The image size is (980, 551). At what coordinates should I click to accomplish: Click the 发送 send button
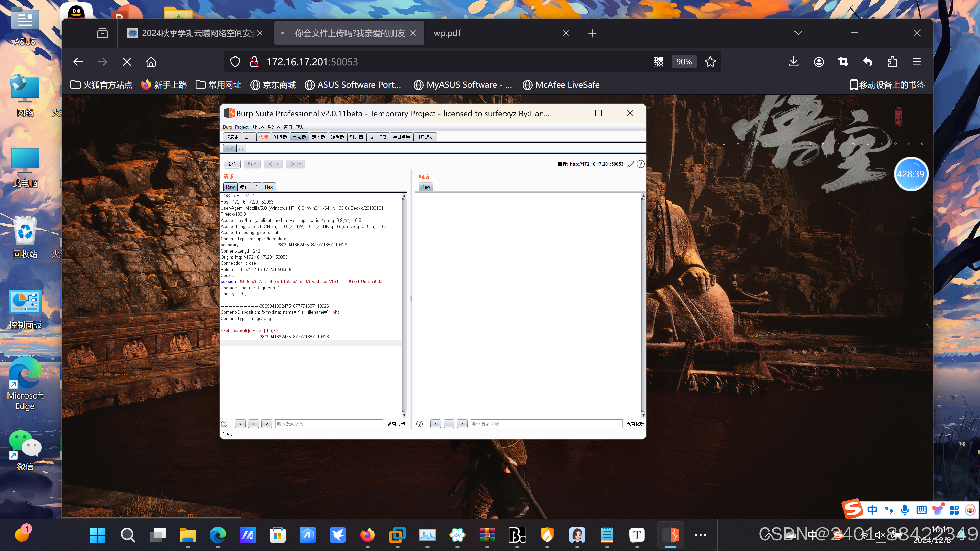[x=232, y=164]
